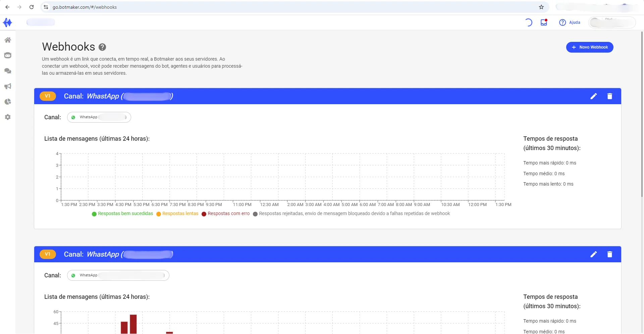Click the vertical page scrollbar
This screenshot has height=334, width=644.
tap(642, 114)
